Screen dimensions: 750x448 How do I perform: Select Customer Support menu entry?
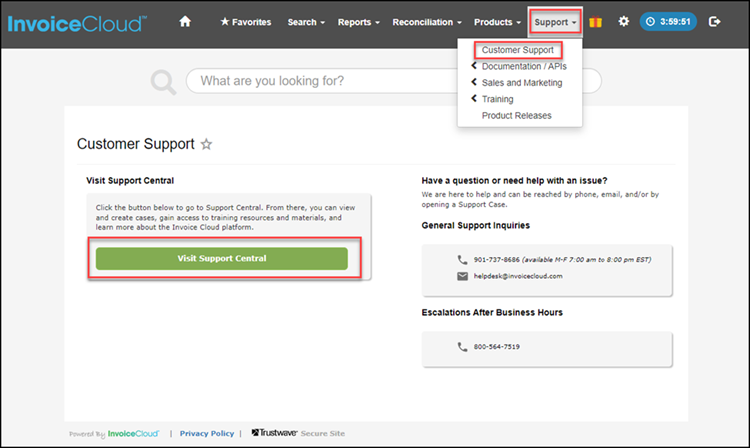tap(518, 50)
